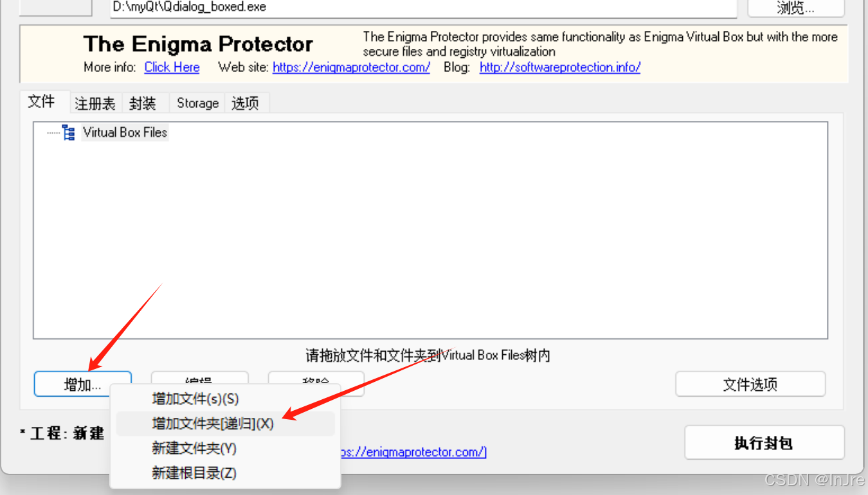Image resolution: width=868 pixels, height=495 pixels.
Task: Open the Click Here more info link
Action: pos(172,67)
